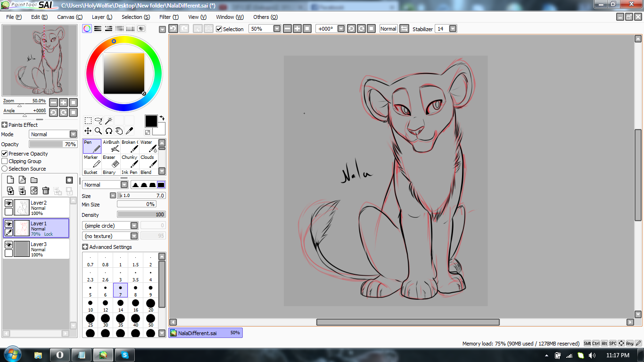Viewport: 644px width, 362px height.
Task: Create a new linework layer
Action: 22,180
